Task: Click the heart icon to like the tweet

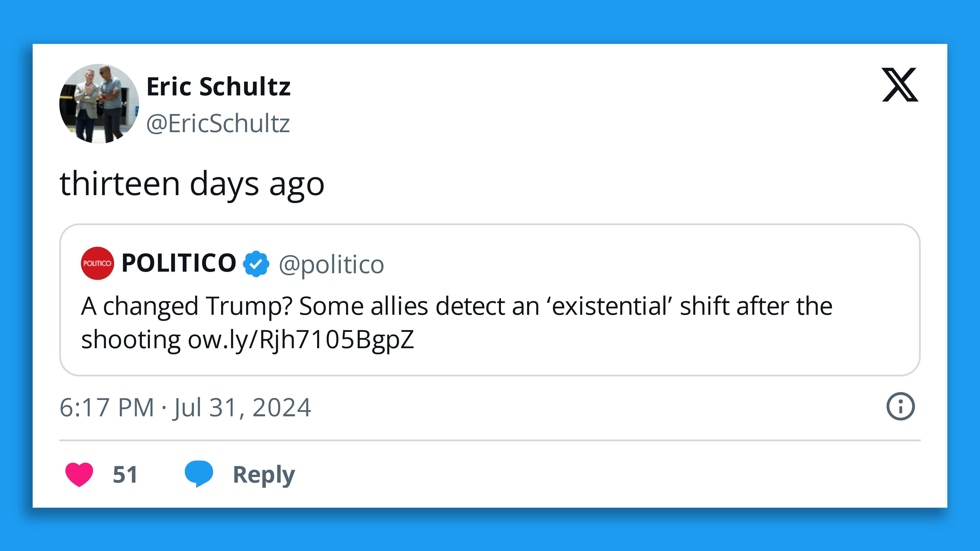Action: (x=80, y=474)
